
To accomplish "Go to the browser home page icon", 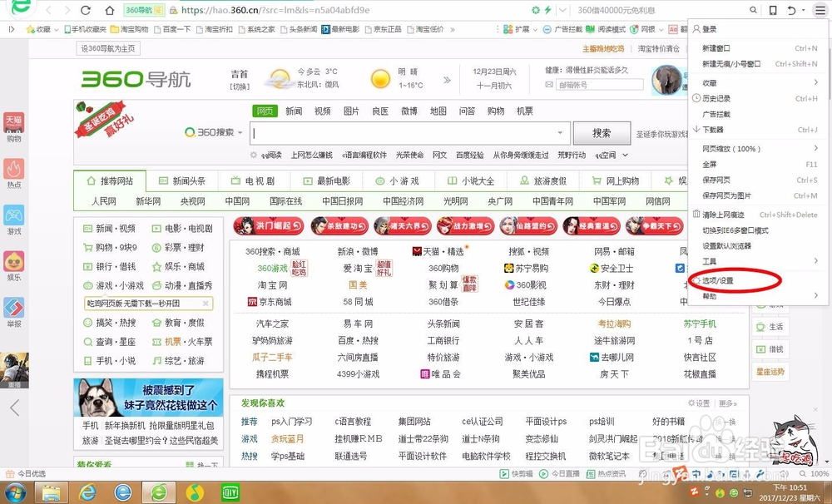I will (x=109, y=10).
